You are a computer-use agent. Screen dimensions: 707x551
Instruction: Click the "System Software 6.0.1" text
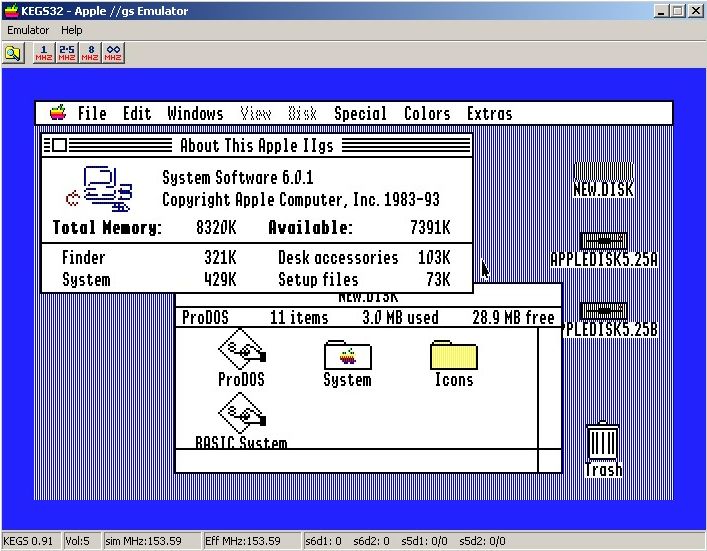pos(238,178)
